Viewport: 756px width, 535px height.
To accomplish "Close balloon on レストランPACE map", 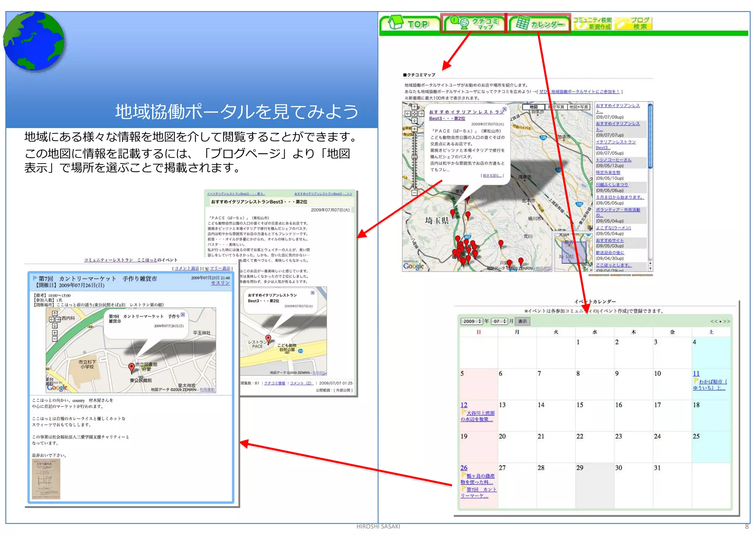I will [313, 293].
